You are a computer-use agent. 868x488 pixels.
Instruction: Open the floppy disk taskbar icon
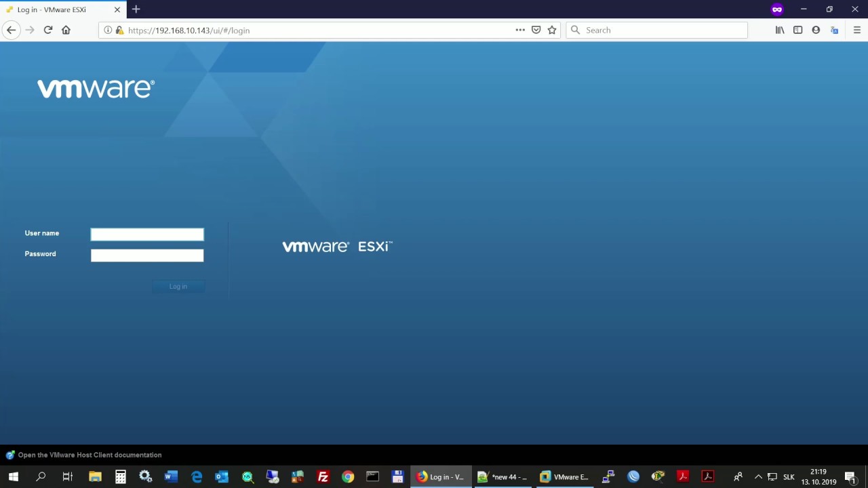tap(398, 476)
